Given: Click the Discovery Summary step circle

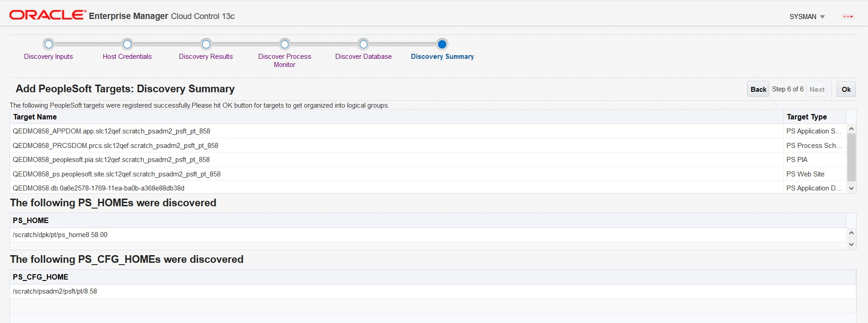Looking at the screenshot, I should [442, 44].
